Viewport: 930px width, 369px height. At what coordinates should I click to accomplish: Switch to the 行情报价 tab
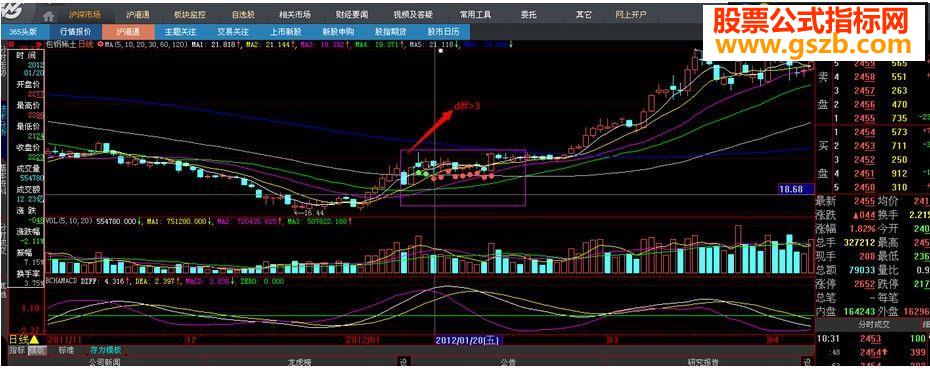click(x=76, y=32)
